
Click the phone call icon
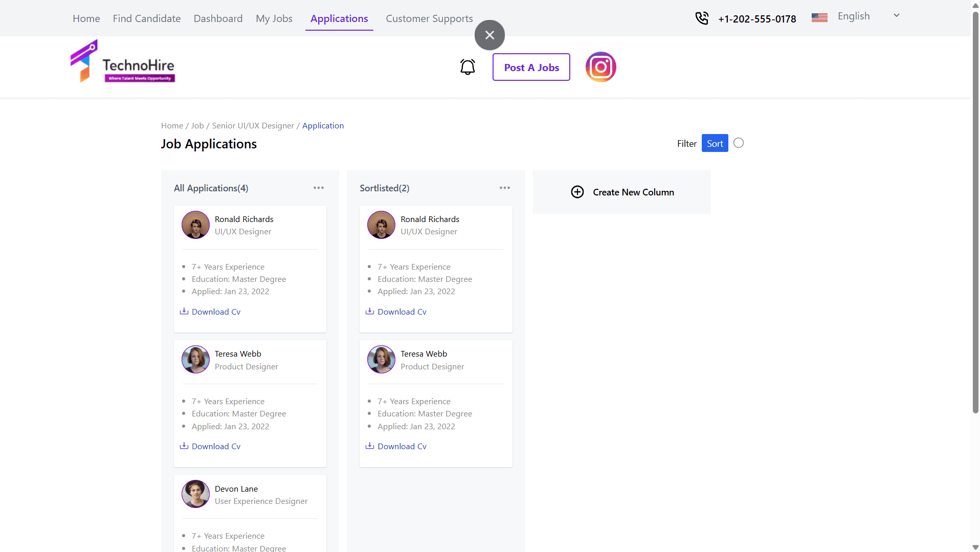click(702, 18)
